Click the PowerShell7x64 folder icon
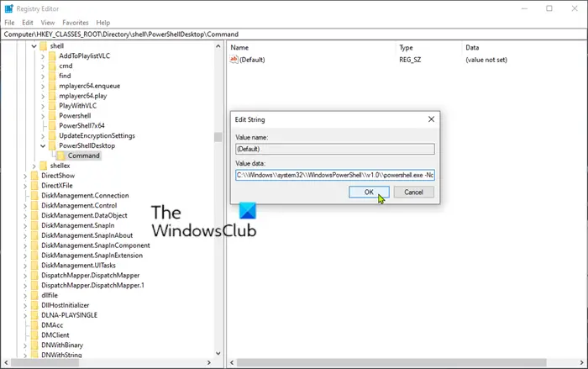The image size is (588, 369). (52, 126)
